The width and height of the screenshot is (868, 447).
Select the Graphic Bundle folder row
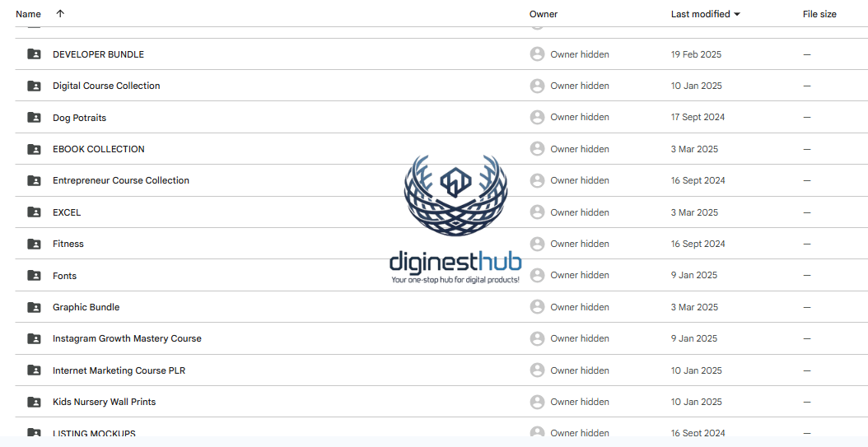(x=86, y=307)
